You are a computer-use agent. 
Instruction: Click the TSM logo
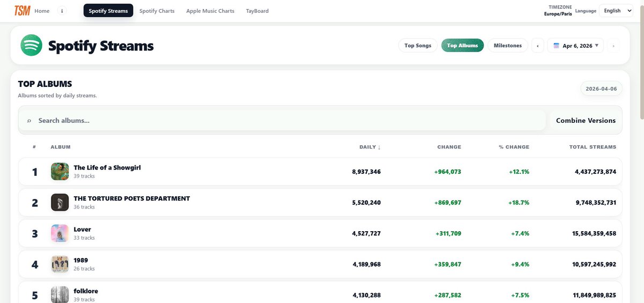pyautogui.click(x=22, y=10)
